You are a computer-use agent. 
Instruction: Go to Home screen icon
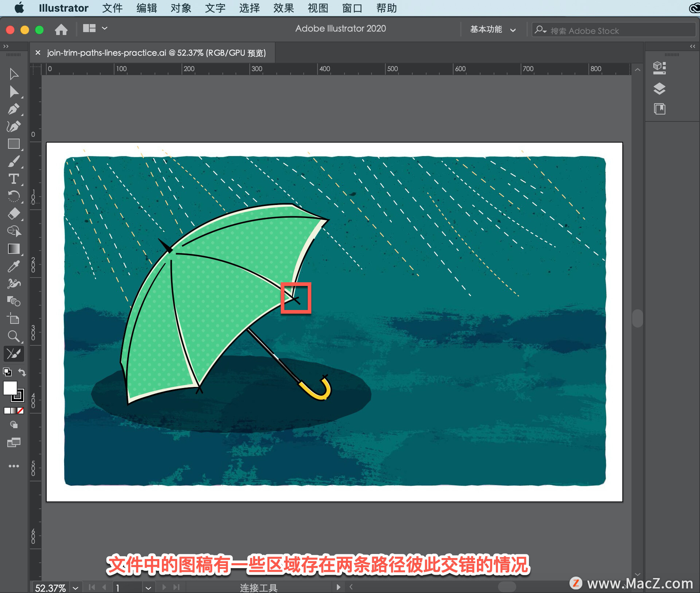pos(61,29)
